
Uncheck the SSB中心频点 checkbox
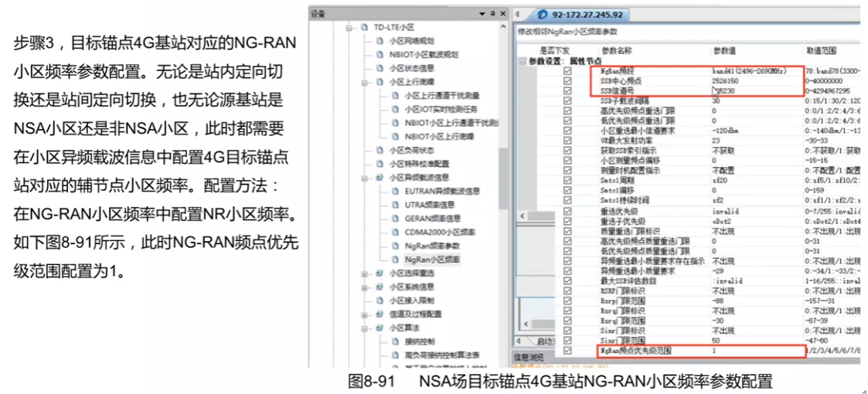[567, 81]
